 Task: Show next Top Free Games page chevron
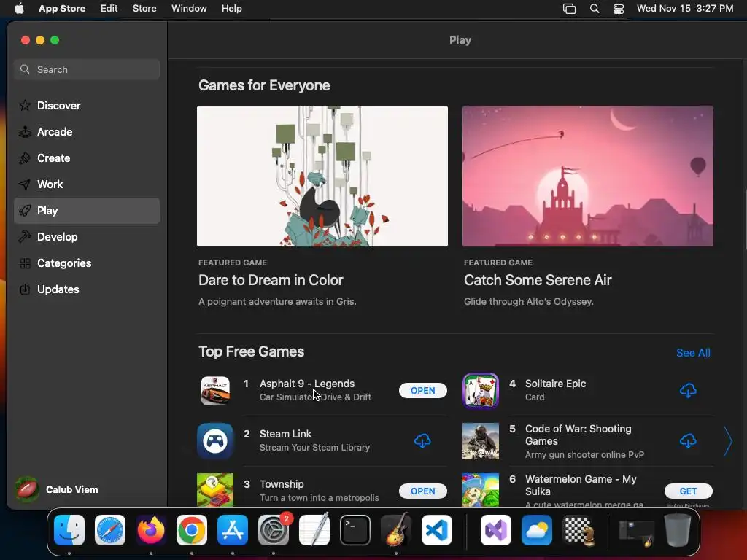click(x=728, y=441)
